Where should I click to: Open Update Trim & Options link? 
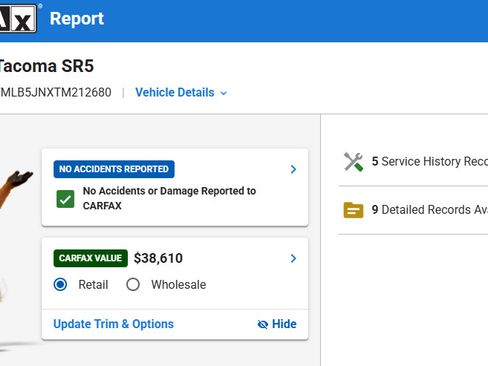pos(114,324)
